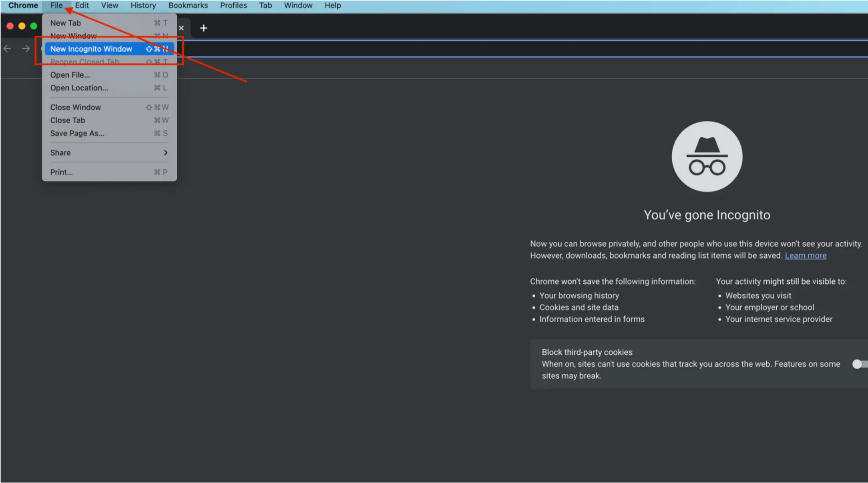Viewport: 868px width, 483px height.
Task: Click the yellow minimize window button
Action: (22, 26)
